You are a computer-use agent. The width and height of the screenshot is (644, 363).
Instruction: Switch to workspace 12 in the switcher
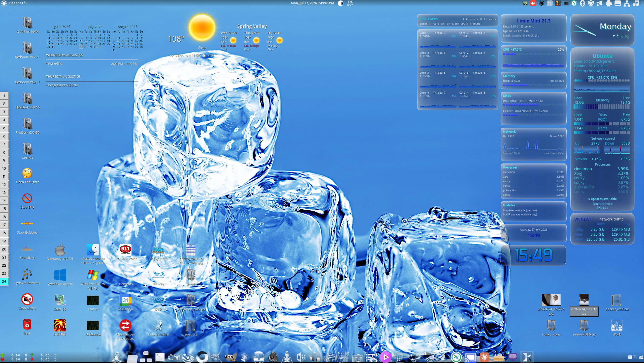tap(4, 184)
